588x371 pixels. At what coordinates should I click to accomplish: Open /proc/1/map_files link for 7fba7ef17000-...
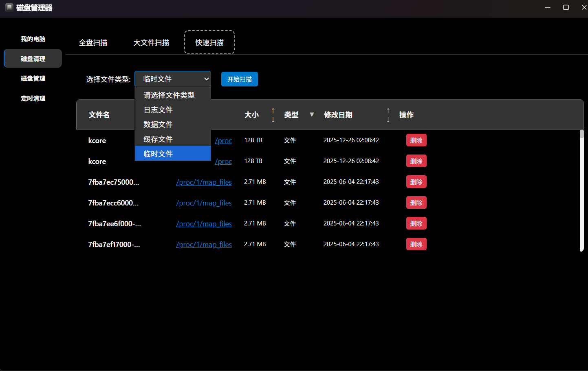[x=204, y=245]
